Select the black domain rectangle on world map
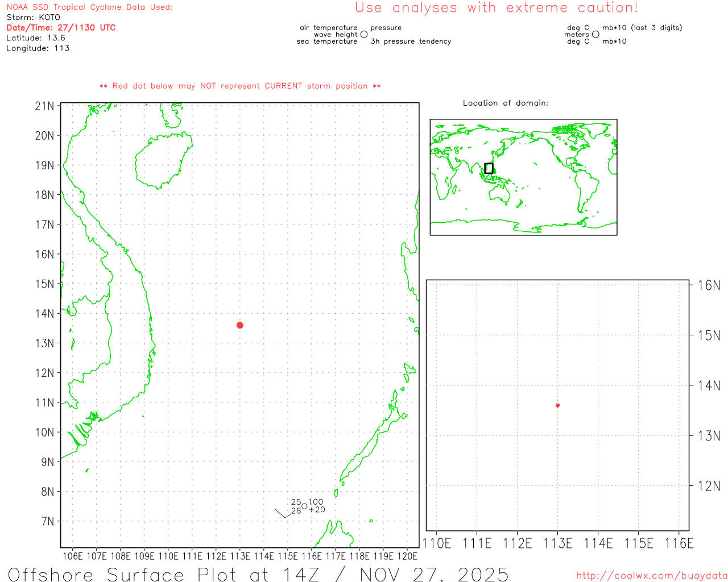This screenshot has width=728, height=582. click(489, 168)
